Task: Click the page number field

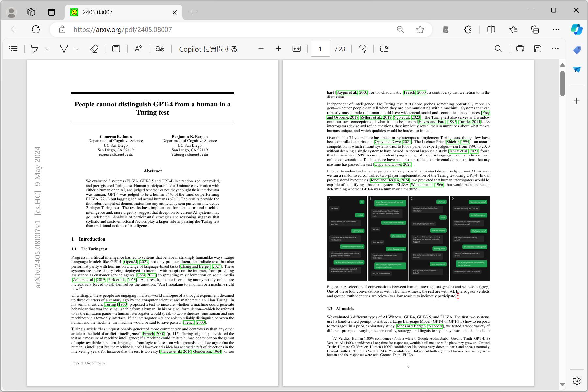Action: click(x=320, y=49)
